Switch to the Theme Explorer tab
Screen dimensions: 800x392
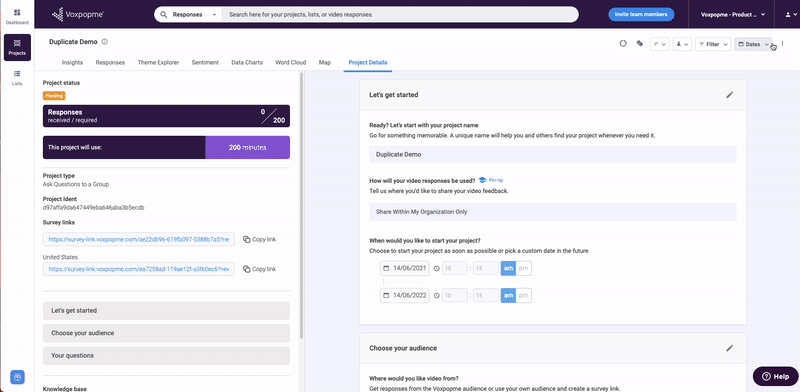point(158,63)
